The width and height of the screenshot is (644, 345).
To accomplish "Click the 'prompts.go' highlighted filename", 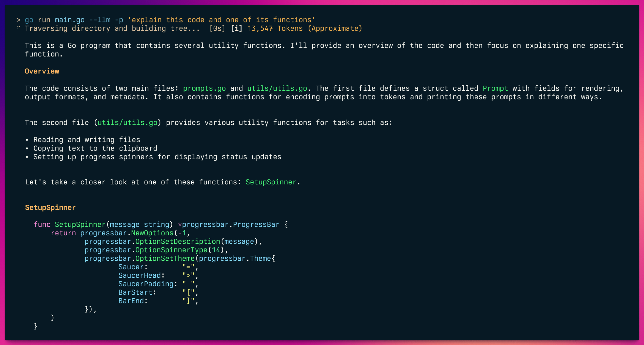I will (x=204, y=88).
